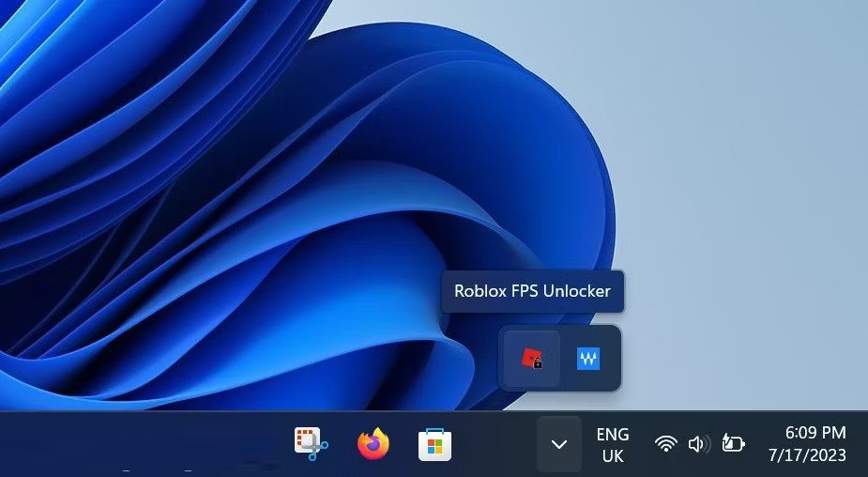Open Firefox from the taskbar

click(373, 444)
